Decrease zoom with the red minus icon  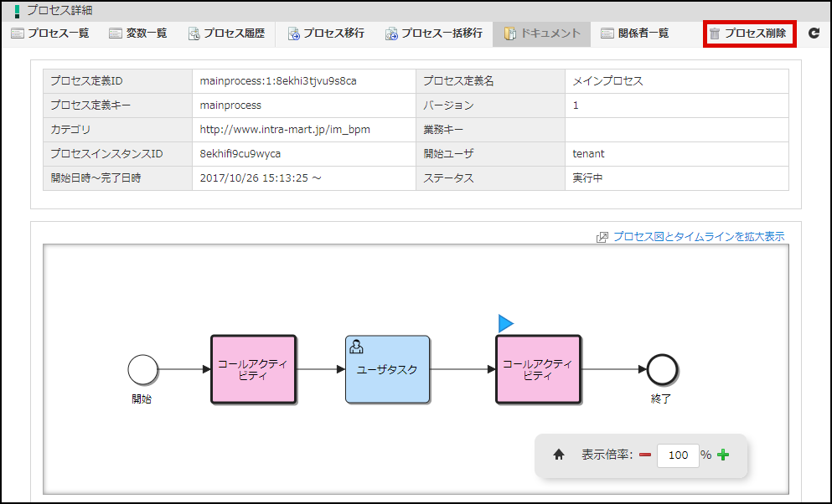coord(645,455)
